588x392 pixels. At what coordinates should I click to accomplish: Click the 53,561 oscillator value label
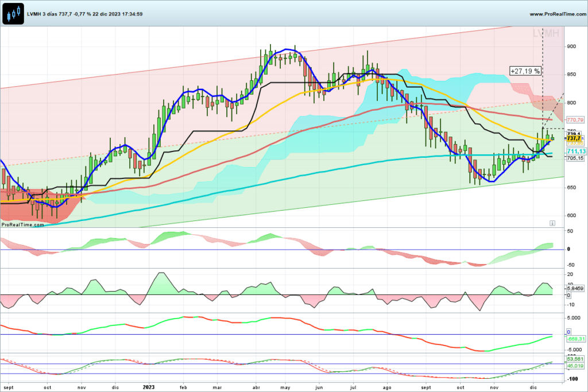(x=575, y=359)
